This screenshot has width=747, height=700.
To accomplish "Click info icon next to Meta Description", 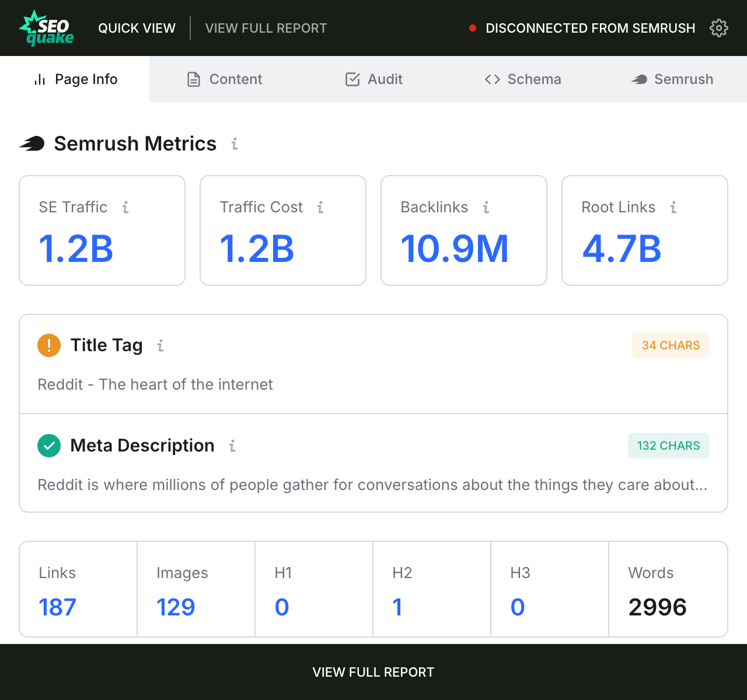I will click(x=232, y=446).
